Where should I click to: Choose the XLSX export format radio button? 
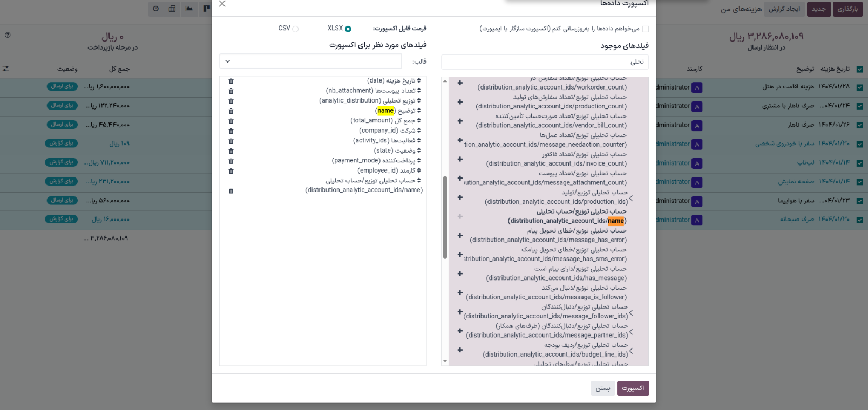click(348, 29)
